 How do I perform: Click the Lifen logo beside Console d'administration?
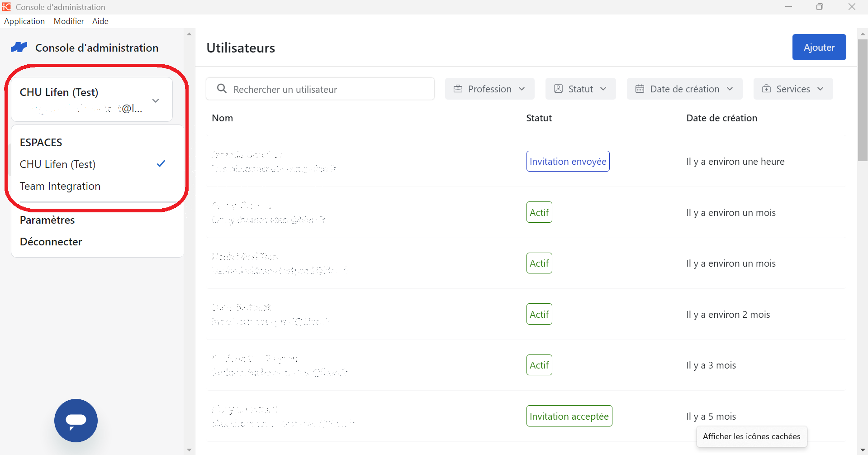tap(19, 47)
